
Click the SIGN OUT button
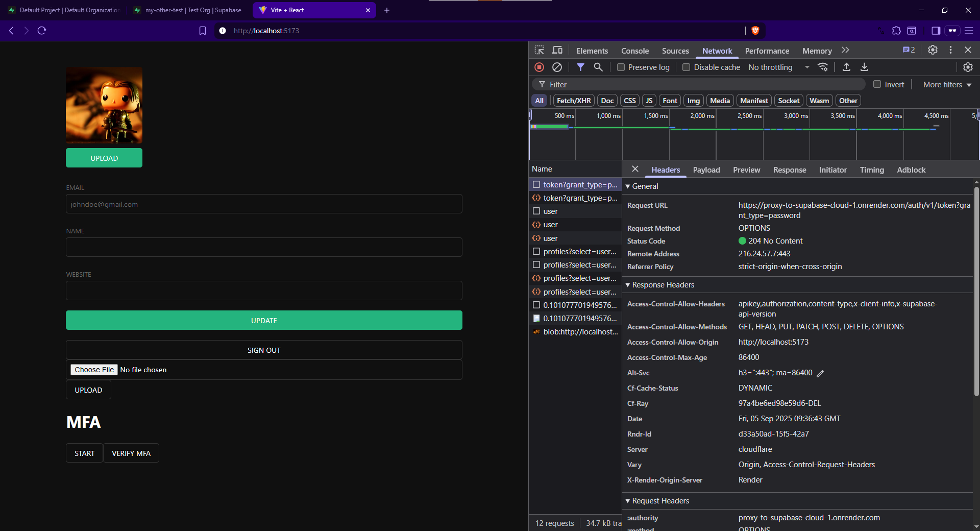coord(264,350)
